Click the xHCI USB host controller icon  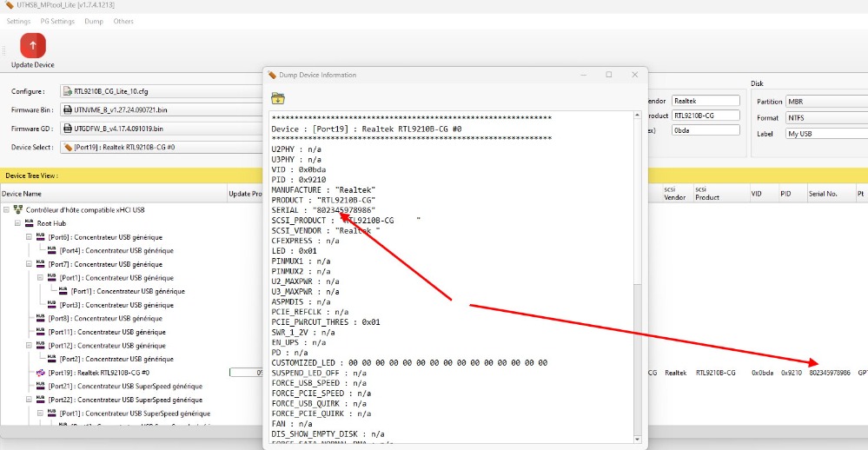click(x=18, y=209)
